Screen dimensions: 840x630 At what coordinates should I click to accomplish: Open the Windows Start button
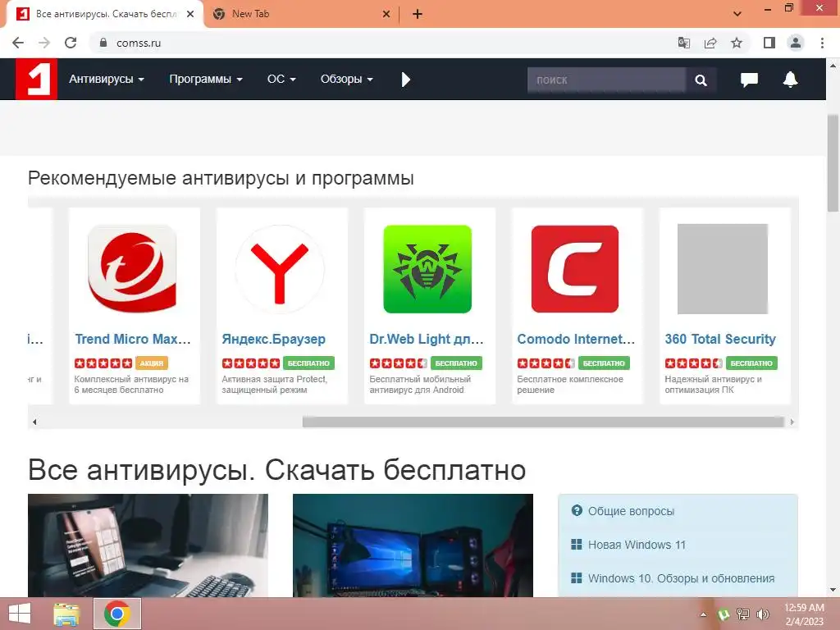click(20, 614)
